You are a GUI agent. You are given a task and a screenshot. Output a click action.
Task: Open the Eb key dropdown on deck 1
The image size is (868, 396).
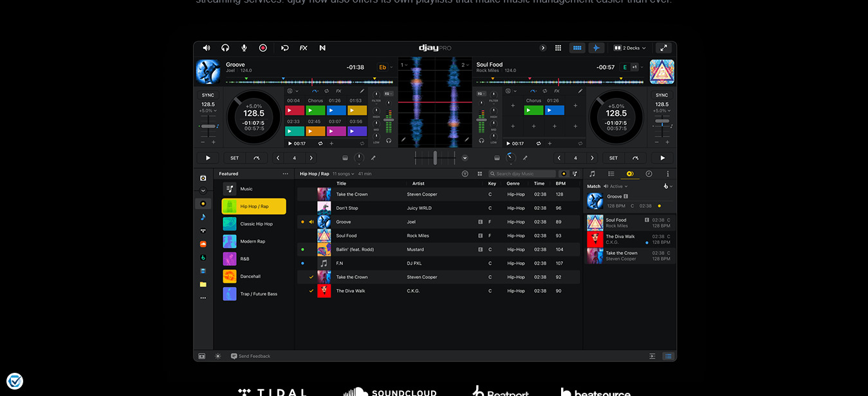tap(385, 67)
